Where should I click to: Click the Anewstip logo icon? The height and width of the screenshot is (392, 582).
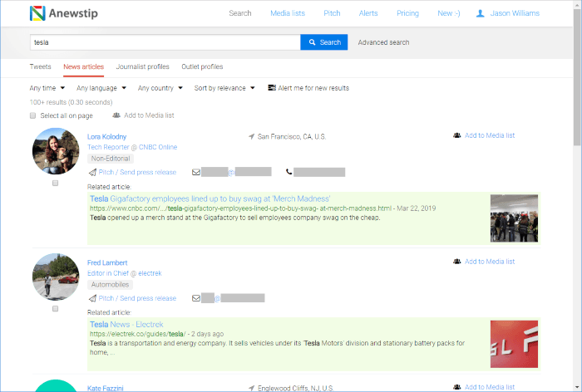pyautogui.click(x=37, y=13)
